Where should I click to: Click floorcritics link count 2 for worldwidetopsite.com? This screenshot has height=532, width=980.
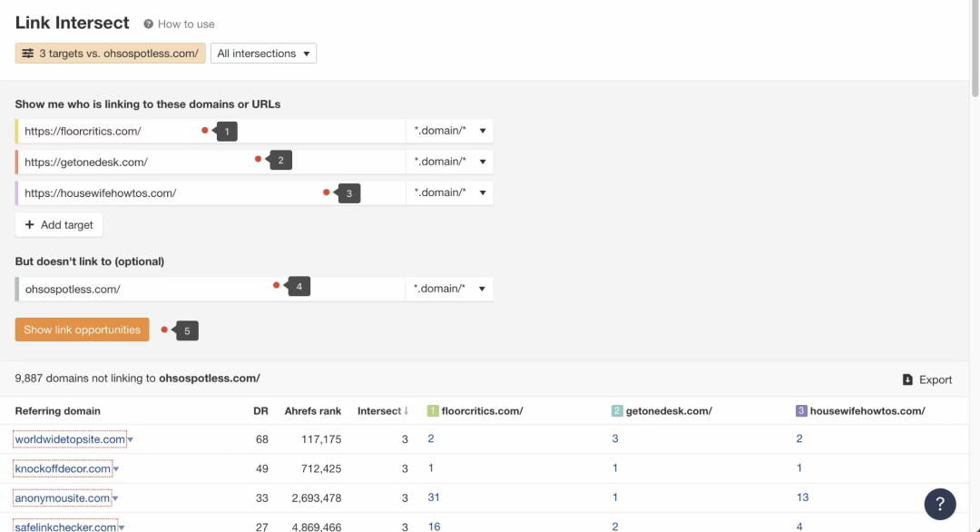pos(431,438)
